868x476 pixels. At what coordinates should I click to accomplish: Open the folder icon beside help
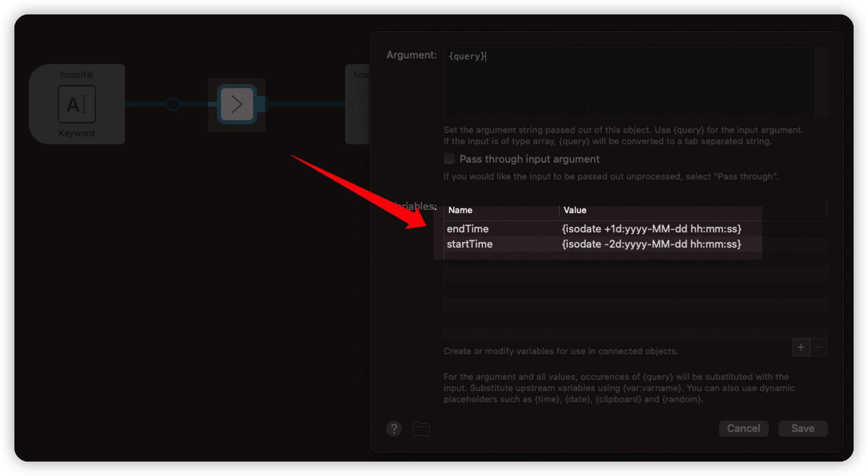pyautogui.click(x=421, y=429)
